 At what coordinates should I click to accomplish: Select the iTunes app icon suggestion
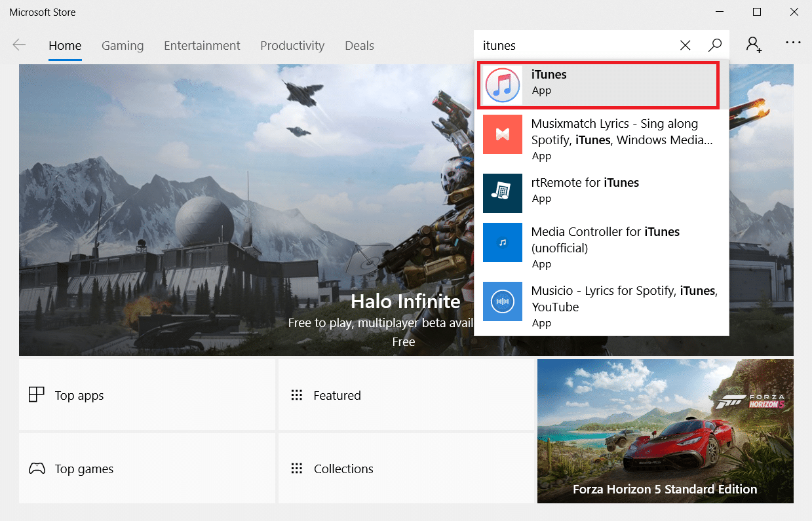pos(503,85)
